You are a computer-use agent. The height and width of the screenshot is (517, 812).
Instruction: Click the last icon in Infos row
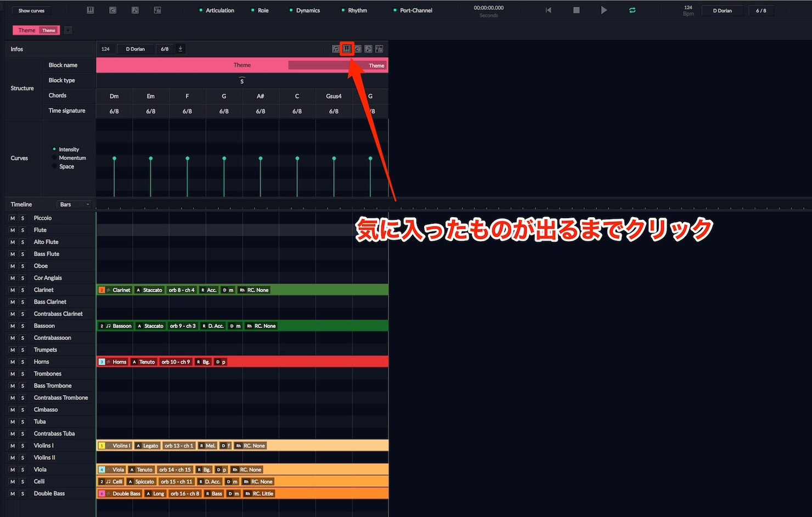pyautogui.click(x=379, y=49)
